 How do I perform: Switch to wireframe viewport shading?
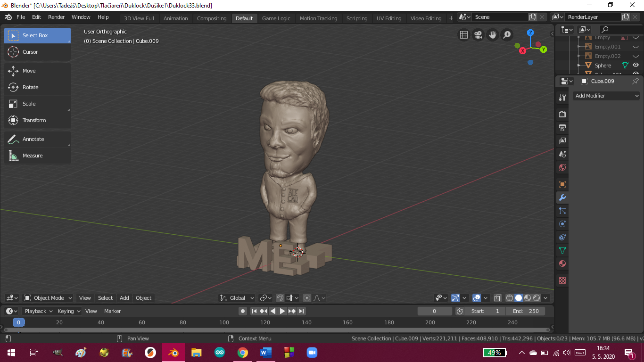(510, 298)
